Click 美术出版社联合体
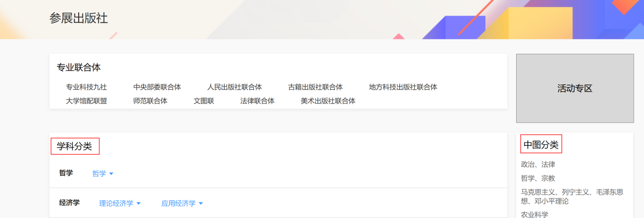The width and height of the screenshot is (644, 218). 328,101
